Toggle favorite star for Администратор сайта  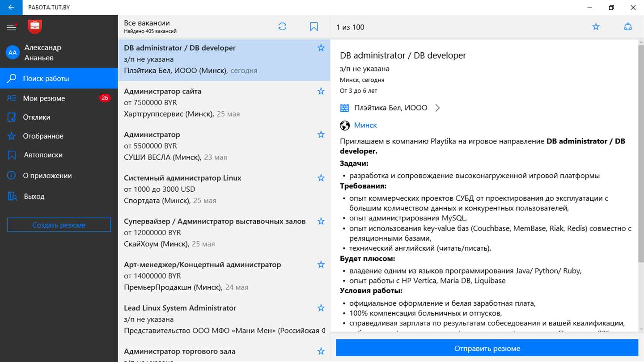pos(321,91)
